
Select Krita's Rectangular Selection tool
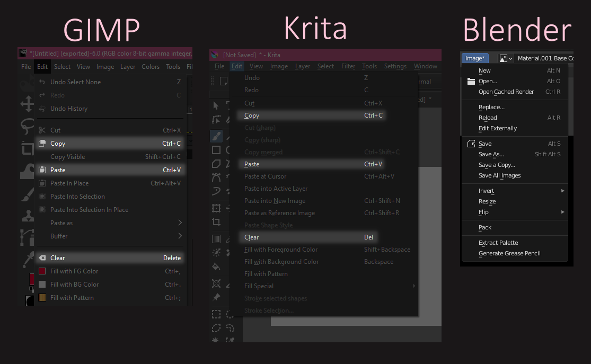coord(216,314)
